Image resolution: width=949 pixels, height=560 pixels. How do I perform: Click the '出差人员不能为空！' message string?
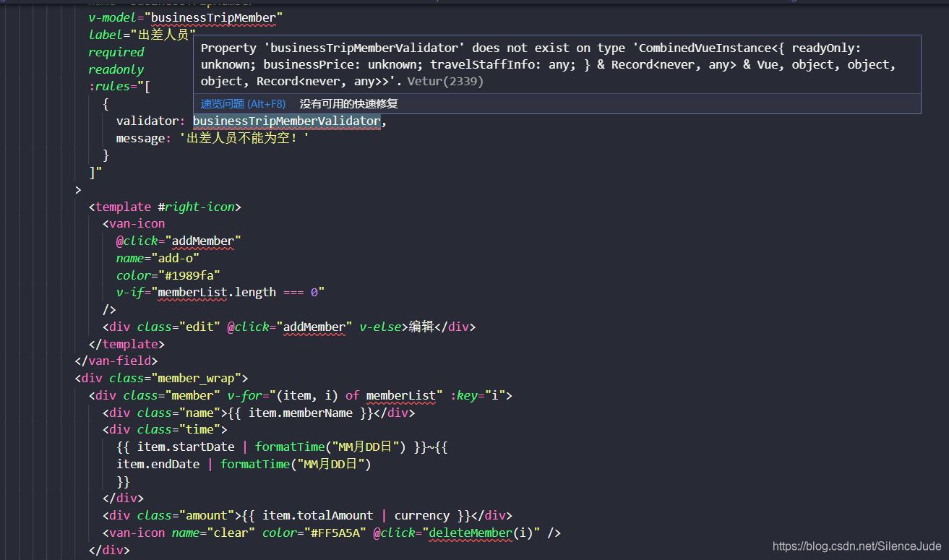pyautogui.click(x=244, y=138)
